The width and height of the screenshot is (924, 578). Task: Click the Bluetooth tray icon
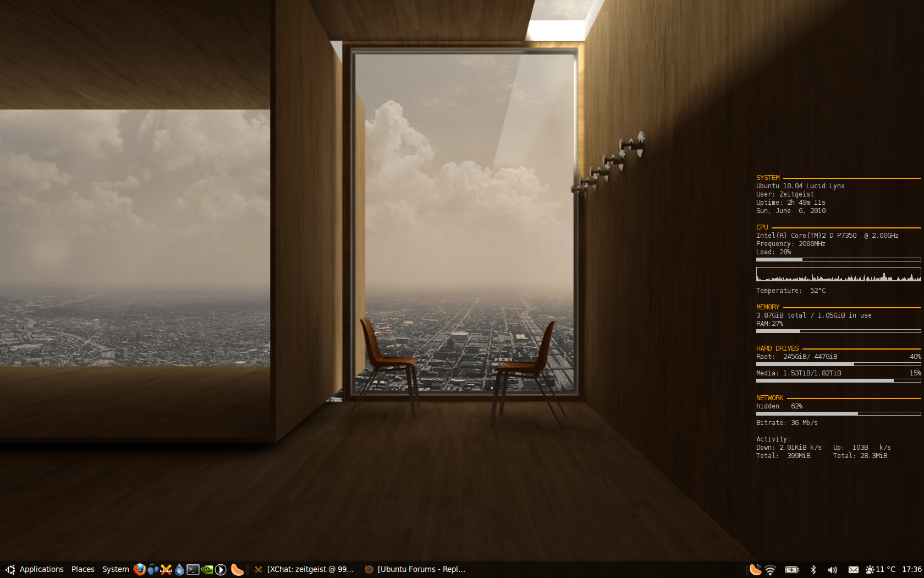click(x=813, y=570)
